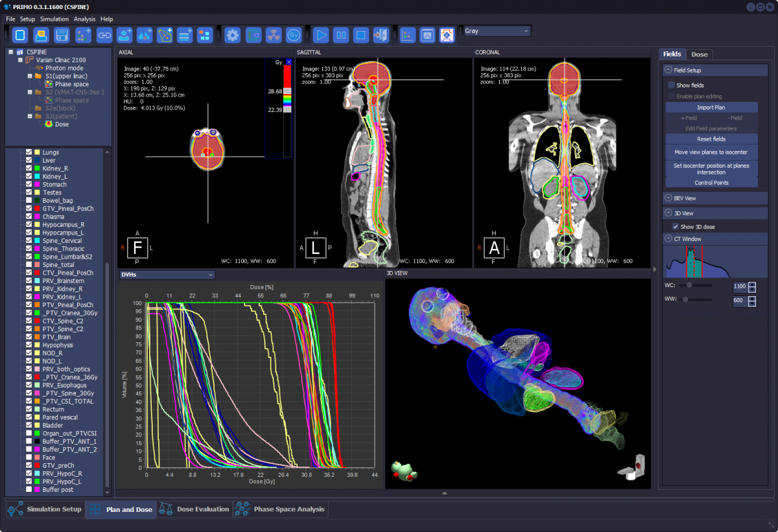Click the 3D view green patient-orientation figure
This screenshot has width=778, height=532.
coord(403,470)
